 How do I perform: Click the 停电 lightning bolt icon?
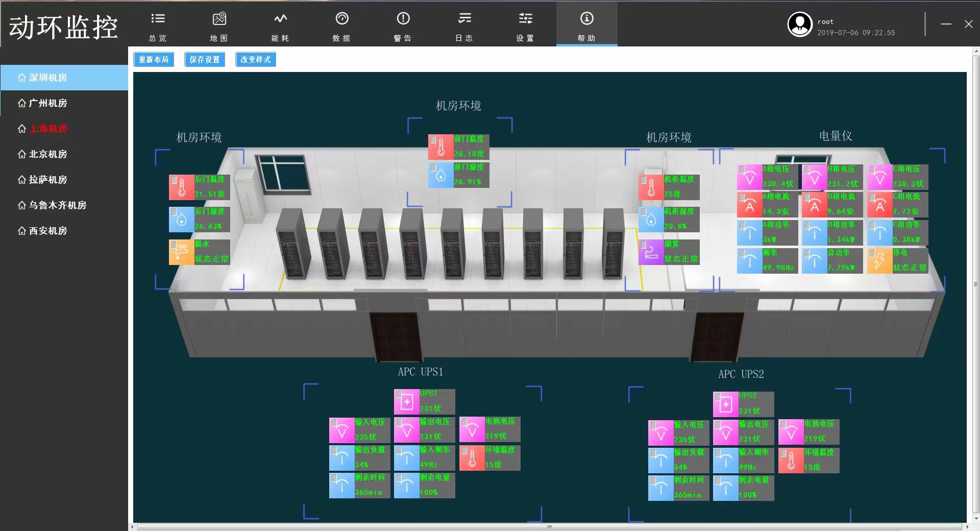(x=879, y=261)
